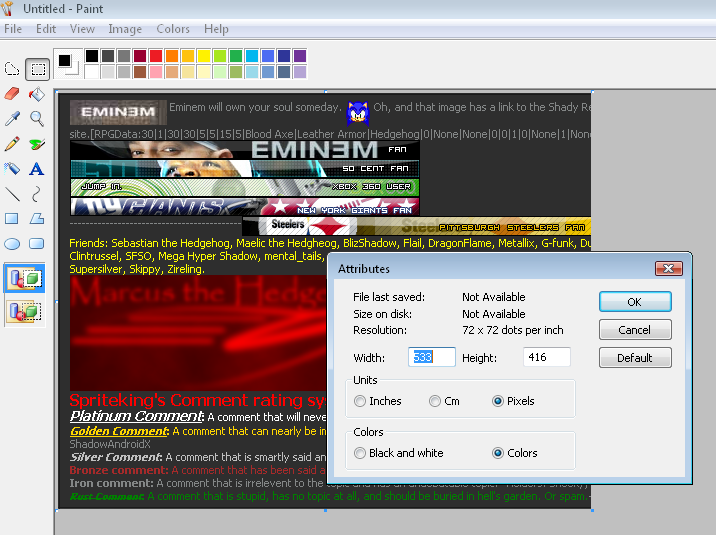Switch to the Pencil tool

12,144
